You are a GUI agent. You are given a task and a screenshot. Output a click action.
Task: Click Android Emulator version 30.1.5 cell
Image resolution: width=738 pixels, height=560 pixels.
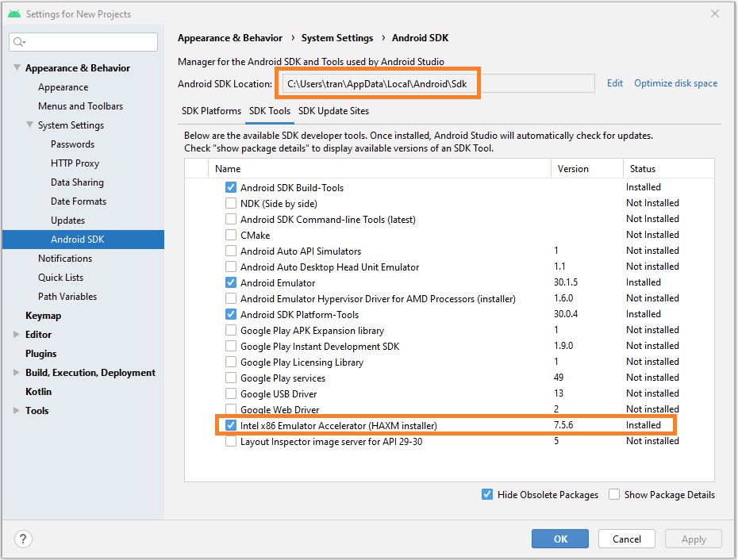[x=566, y=282]
